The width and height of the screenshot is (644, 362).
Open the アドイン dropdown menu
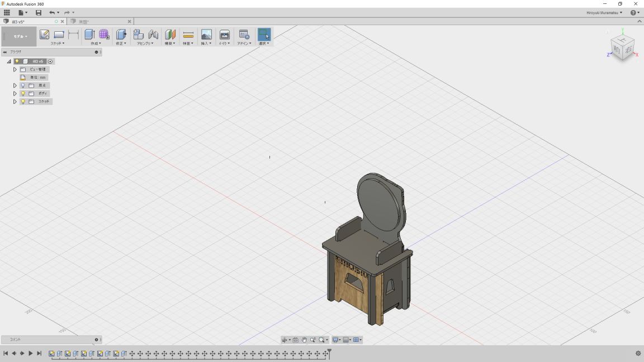tap(244, 43)
